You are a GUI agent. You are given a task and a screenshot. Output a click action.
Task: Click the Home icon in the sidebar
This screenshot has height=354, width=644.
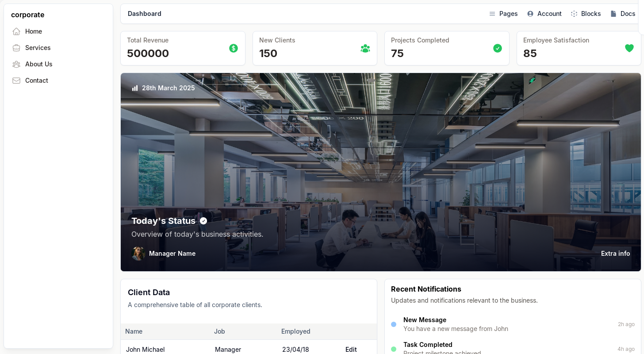tap(16, 31)
